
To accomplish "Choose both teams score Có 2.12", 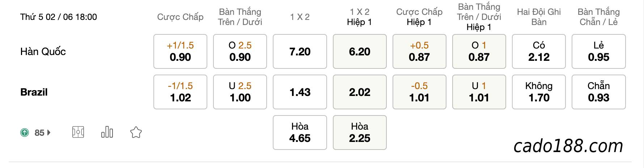I will tap(539, 51).
